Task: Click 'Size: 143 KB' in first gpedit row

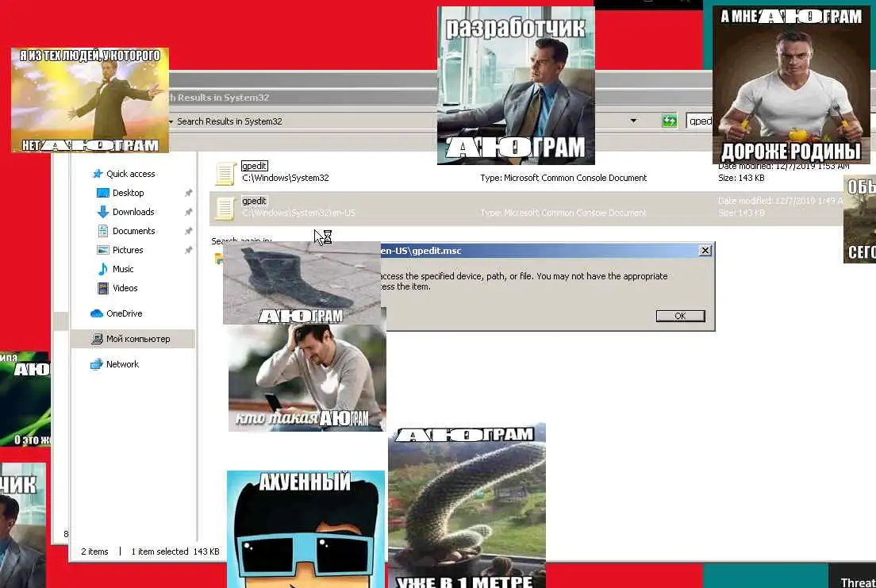Action: [741, 178]
